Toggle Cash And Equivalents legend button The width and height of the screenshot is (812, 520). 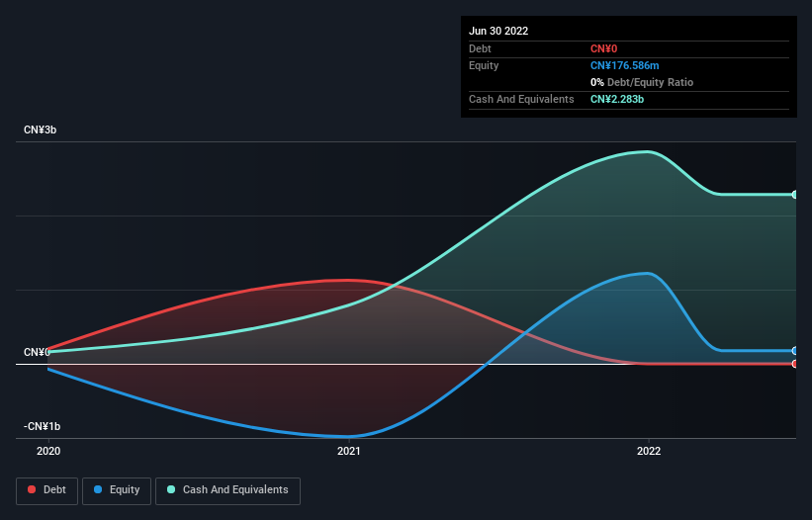pyautogui.click(x=227, y=490)
